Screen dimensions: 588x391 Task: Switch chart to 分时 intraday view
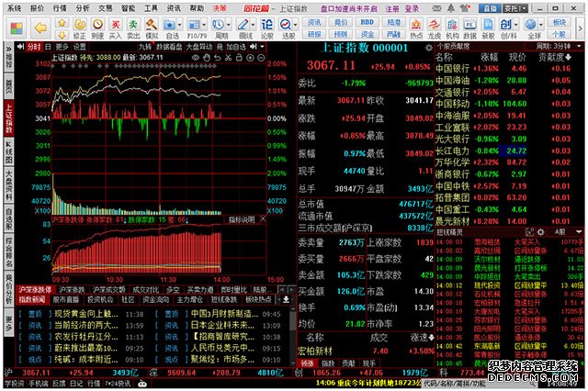(34, 47)
